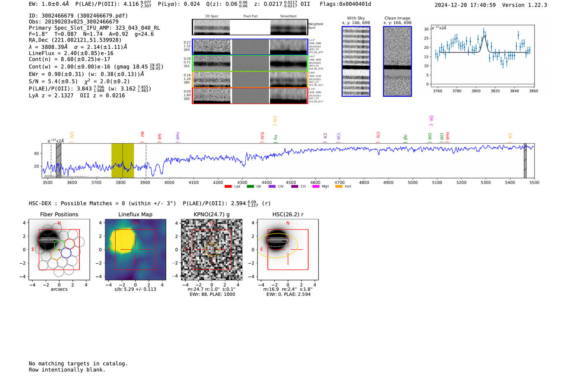Click the yellow ellipse in the HSC r image

click(x=277, y=246)
